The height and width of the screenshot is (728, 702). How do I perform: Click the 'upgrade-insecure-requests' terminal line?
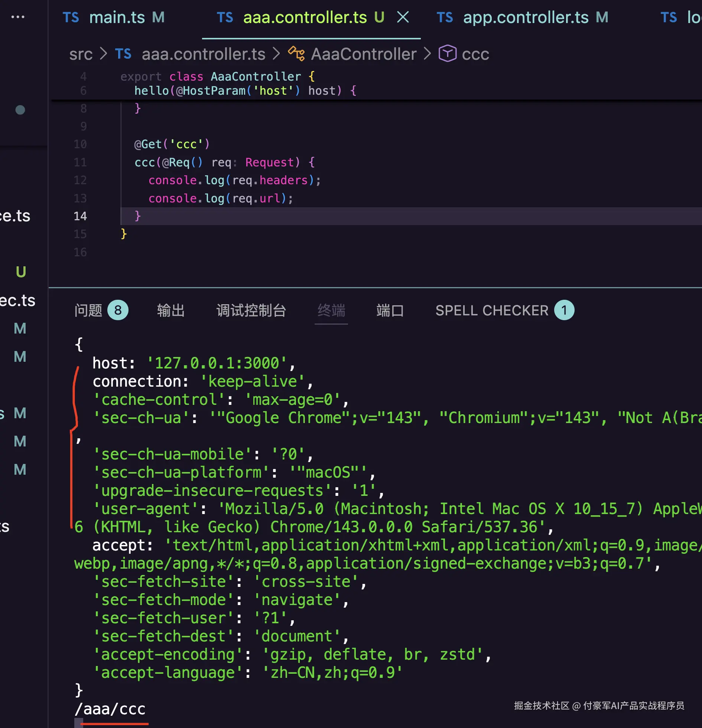click(238, 491)
